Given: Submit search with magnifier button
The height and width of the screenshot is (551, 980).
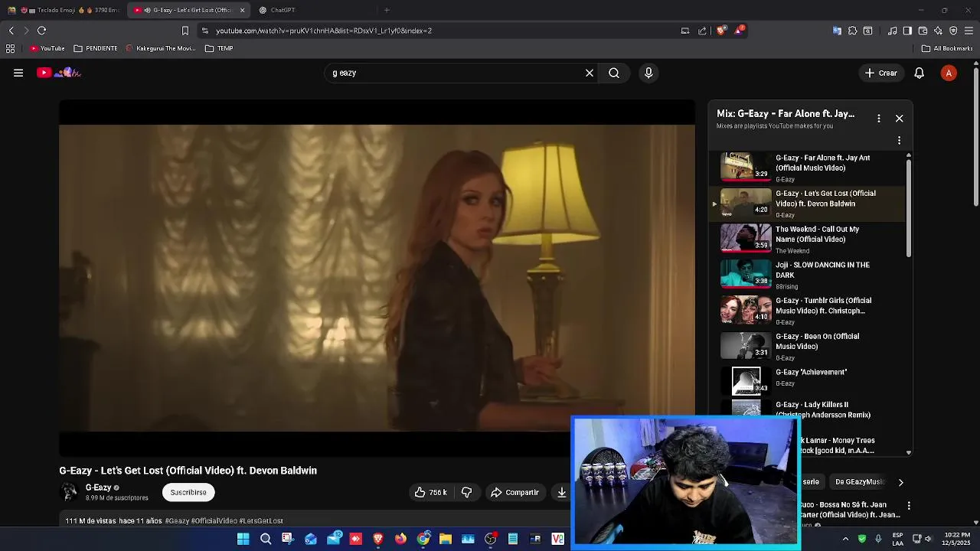Looking at the screenshot, I should pos(614,73).
